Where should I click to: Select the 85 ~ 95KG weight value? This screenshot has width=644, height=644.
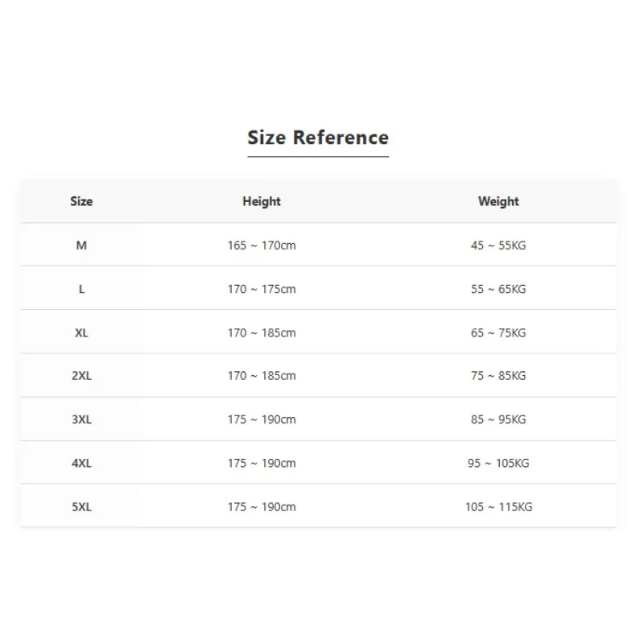[498, 419]
